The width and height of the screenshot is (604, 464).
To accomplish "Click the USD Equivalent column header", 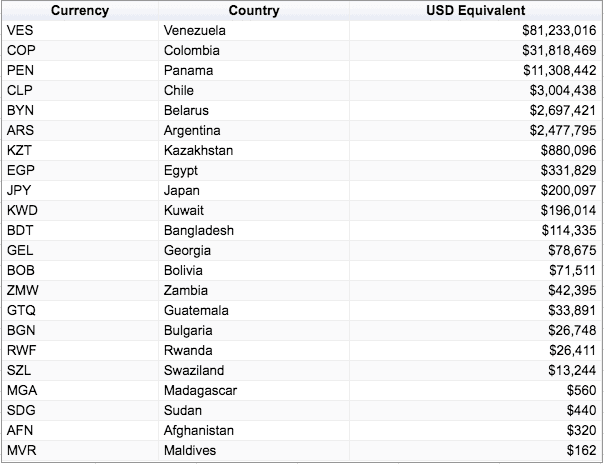I will click(x=475, y=11).
